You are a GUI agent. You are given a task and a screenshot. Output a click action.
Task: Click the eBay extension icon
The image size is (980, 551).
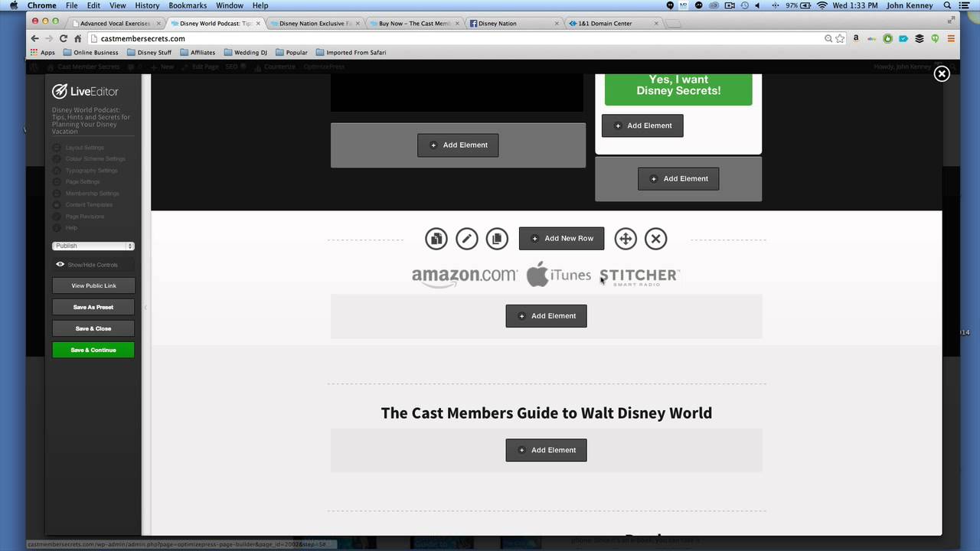[872, 38]
